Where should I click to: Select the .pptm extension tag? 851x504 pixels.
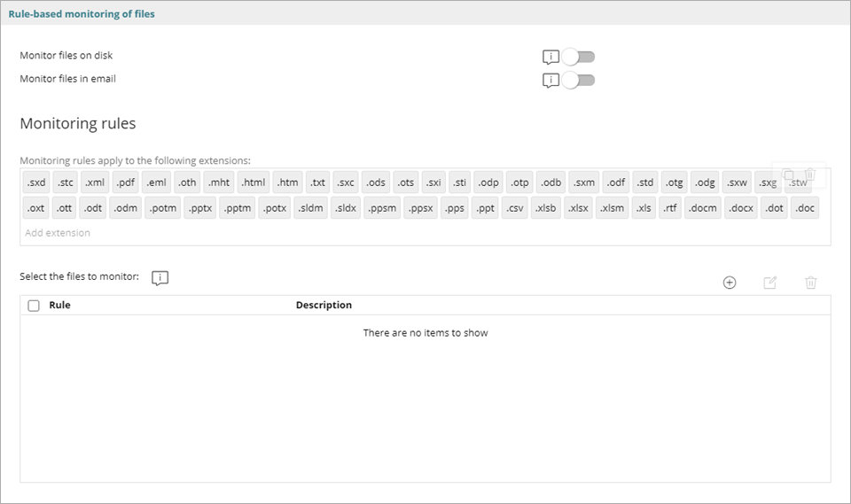coord(238,208)
